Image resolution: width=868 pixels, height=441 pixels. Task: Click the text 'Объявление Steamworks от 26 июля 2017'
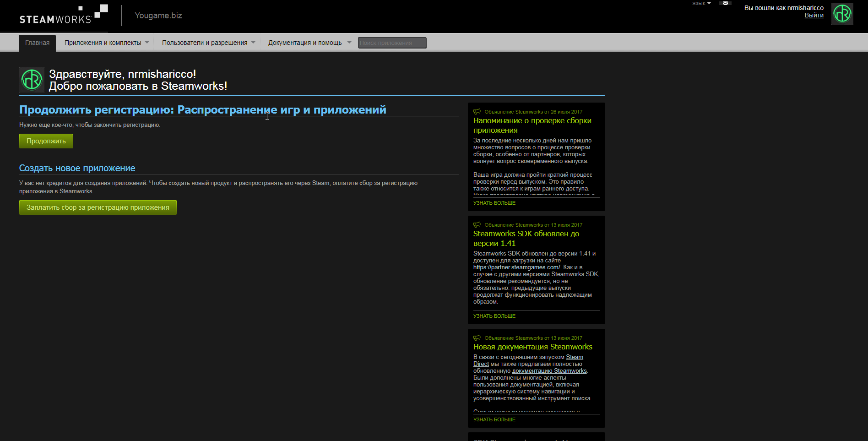coord(533,112)
